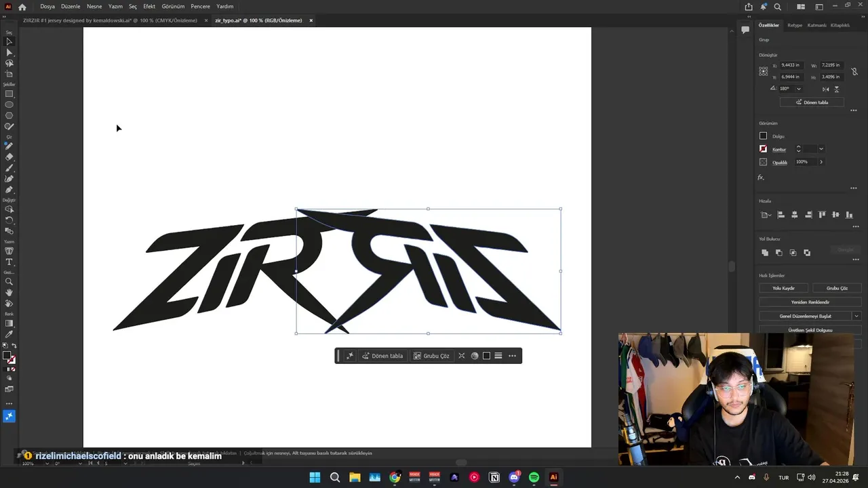Open more options under Hizala section
Viewport: 868px width, 488px height.
click(x=856, y=226)
